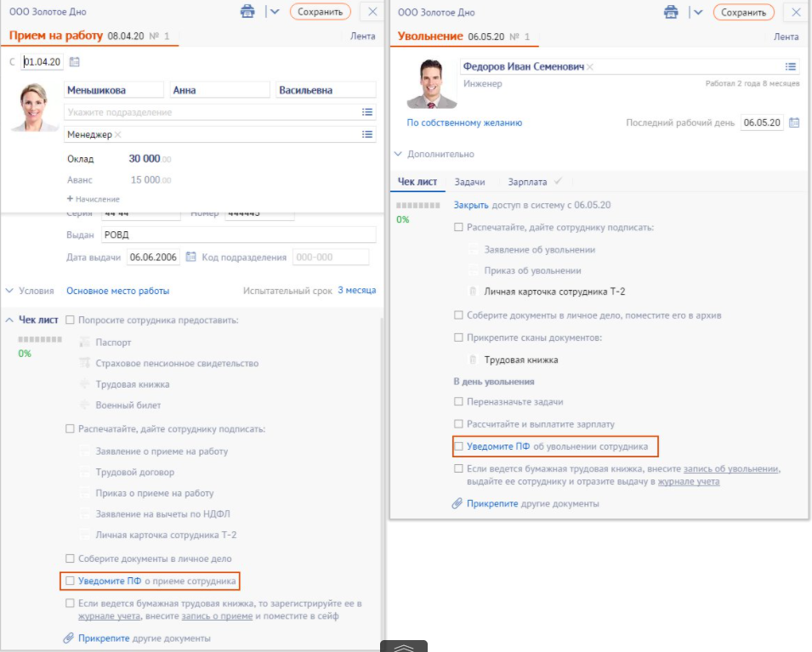Open employee list icon beside Федоров

(791, 66)
